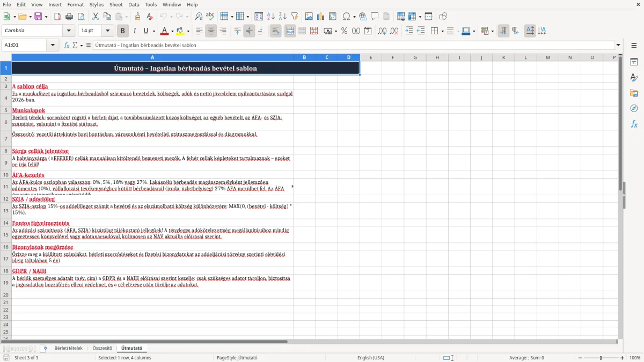Screen dimensions: 644x362
Task: Print the spreadsheet
Action: (x=69, y=17)
